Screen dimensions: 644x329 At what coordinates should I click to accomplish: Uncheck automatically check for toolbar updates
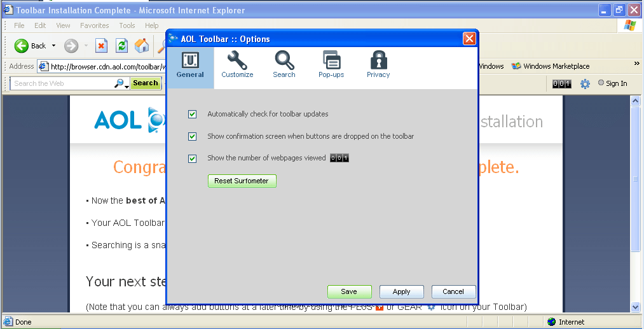[x=193, y=115]
